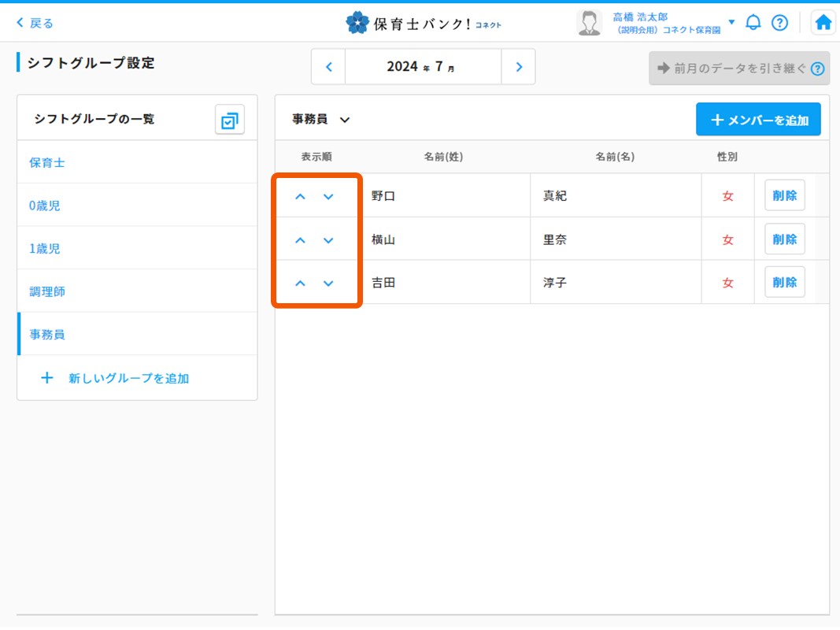Select 調理師 shift group
Screen dimensions: 840x630
pos(47,291)
